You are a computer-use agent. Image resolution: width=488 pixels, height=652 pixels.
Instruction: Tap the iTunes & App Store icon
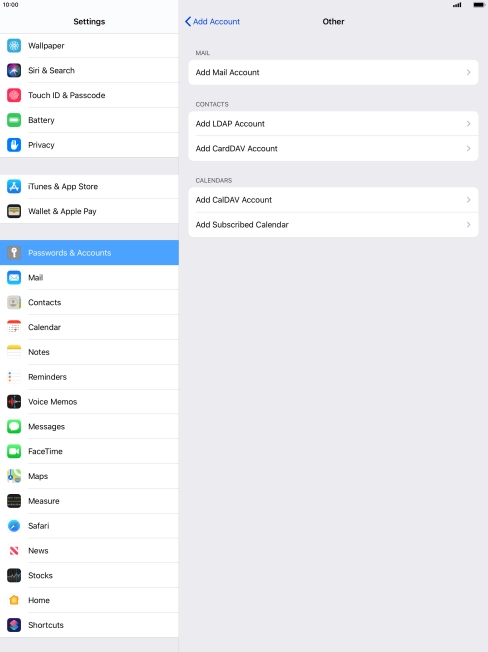point(14,186)
